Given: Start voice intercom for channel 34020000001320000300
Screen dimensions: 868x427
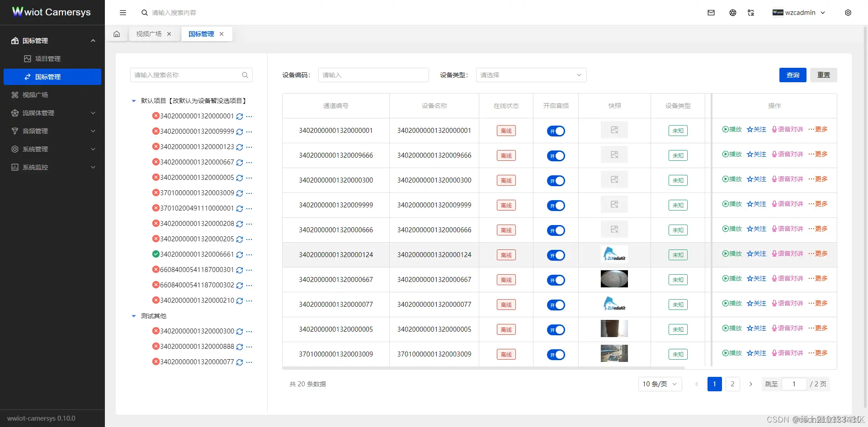Looking at the screenshot, I should [x=787, y=179].
